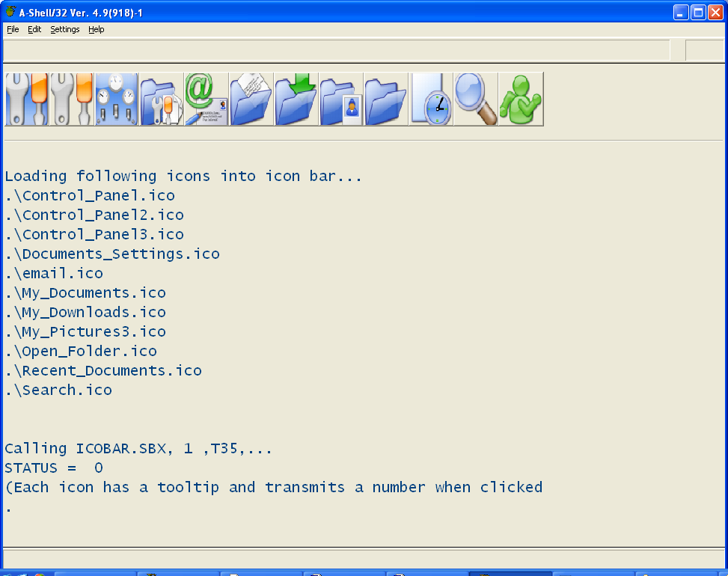The image size is (728, 576).
Task: Click the A-Shell application icon in title bar
Action: pyautogui.click(x=10, y=12)
